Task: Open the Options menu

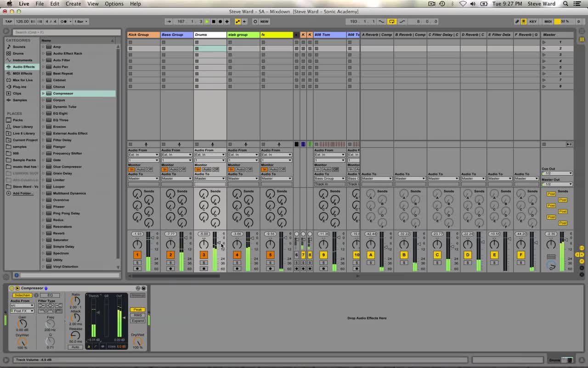Action: (114, 4)
